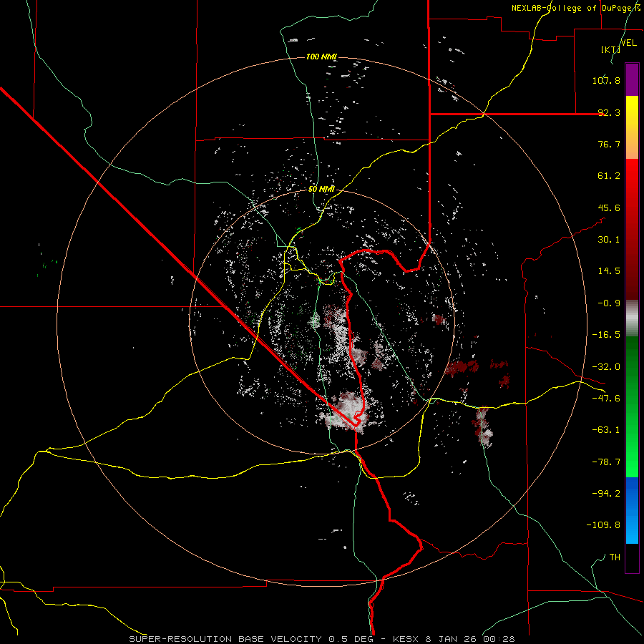Select the 14.5 legend value

tap(609, 271)
